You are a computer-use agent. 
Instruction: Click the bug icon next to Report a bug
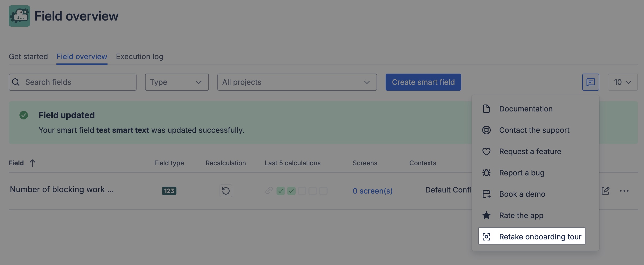point(486,173)
